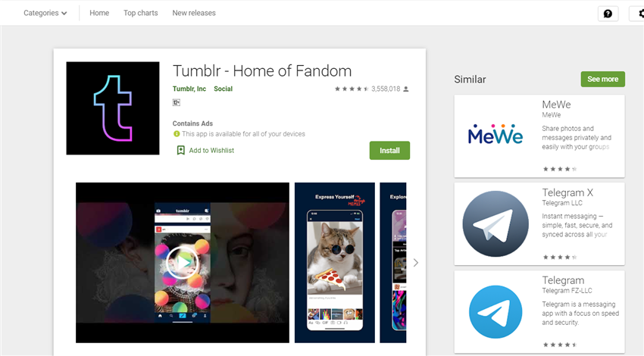Open the blue Telegram app icon
The width and height of the screenshot is (644, 356).
(496, 312)
